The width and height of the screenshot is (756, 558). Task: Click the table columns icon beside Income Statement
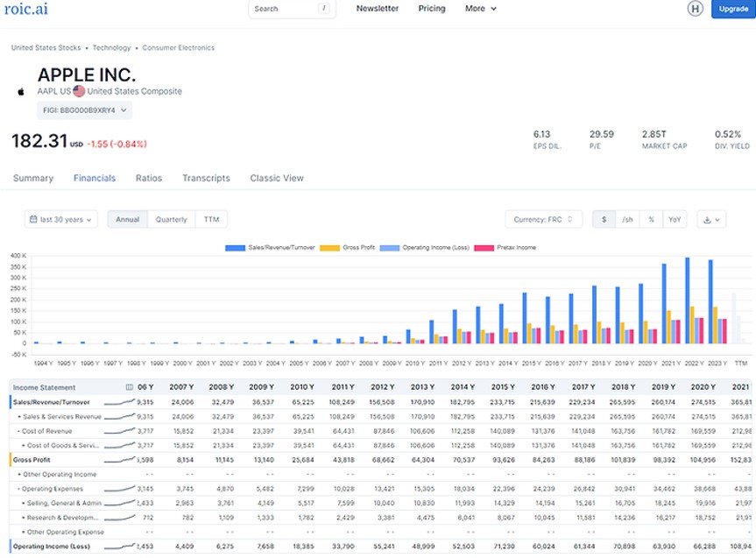coord(130,387)
